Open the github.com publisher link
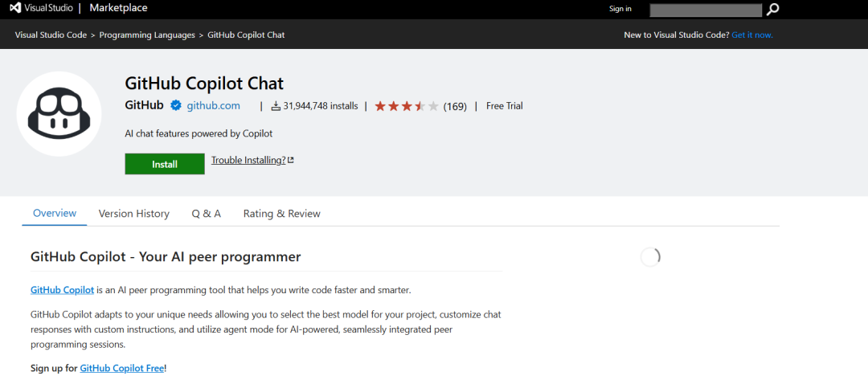 tap(214, 106)
